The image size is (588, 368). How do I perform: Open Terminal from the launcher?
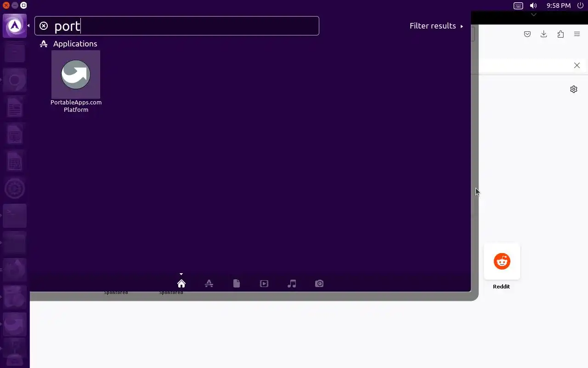(x=15, y=216)
